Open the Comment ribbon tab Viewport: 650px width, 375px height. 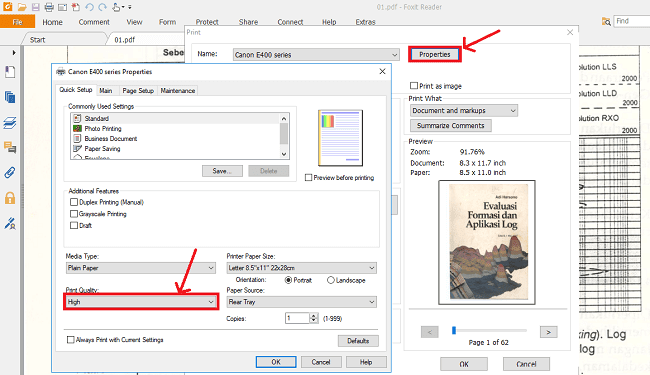coord(94,22)
